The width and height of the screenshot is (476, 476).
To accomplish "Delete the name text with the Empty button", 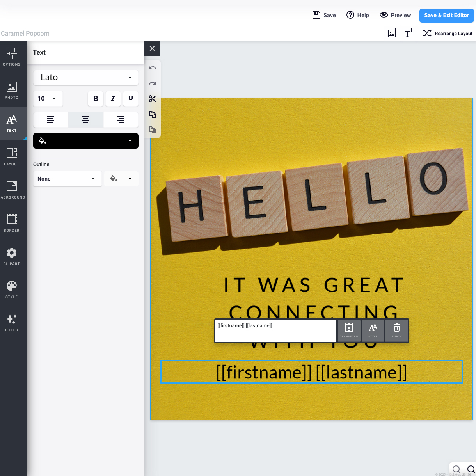I will (396, 330).
